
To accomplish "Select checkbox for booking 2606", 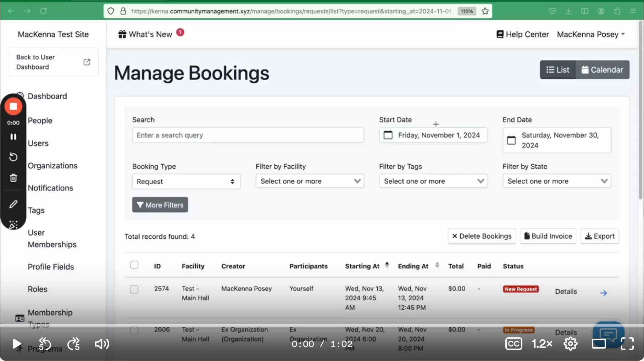I will tap(134, 331).
